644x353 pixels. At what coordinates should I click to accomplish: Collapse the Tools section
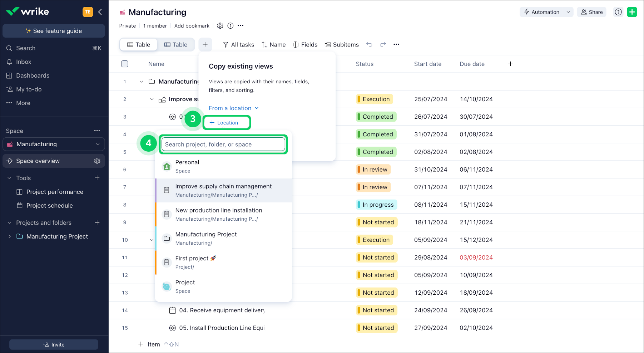point(10,178)
